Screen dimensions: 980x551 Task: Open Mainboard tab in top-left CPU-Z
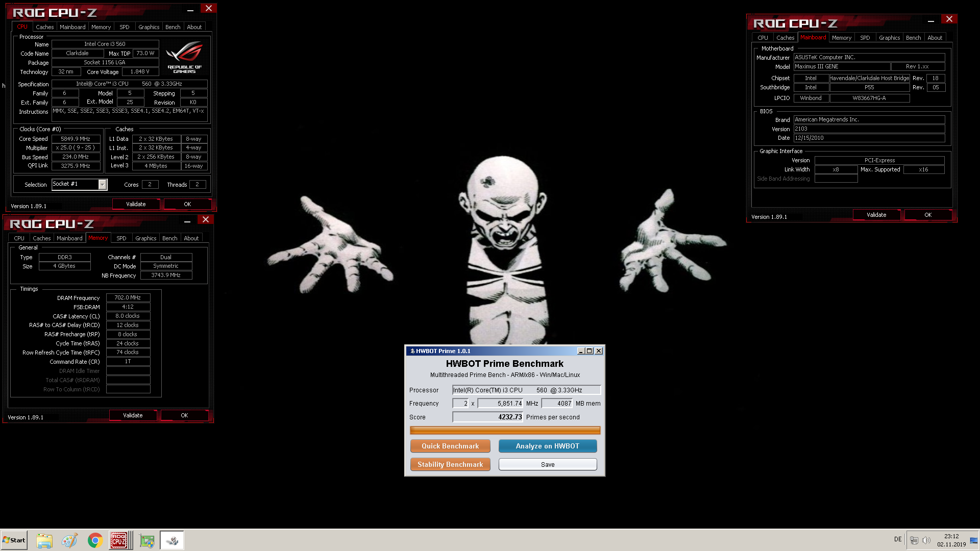[x=72, y=27]
